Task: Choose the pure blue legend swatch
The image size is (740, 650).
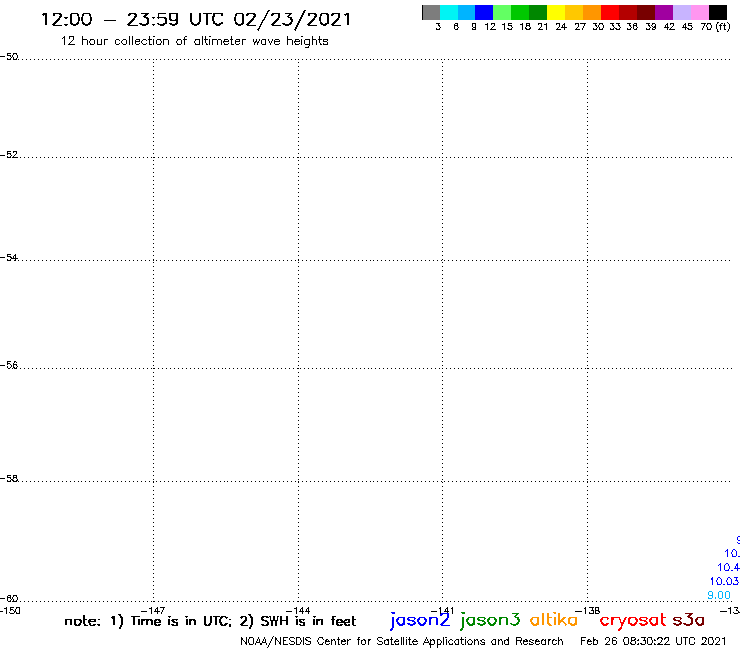Action: [x=484, y=12]
